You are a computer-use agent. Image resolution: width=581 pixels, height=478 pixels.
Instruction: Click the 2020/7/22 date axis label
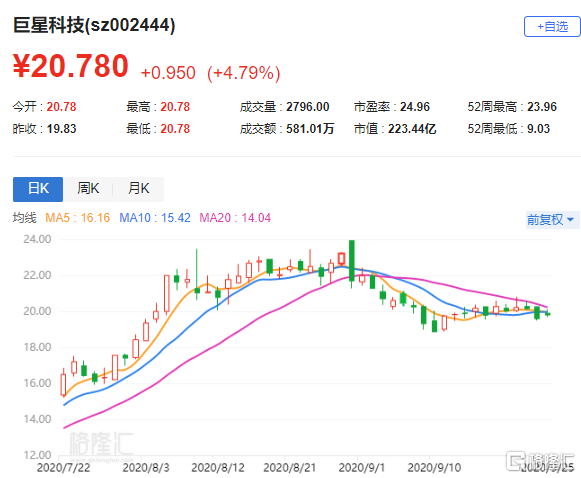(x=63, y=468)
